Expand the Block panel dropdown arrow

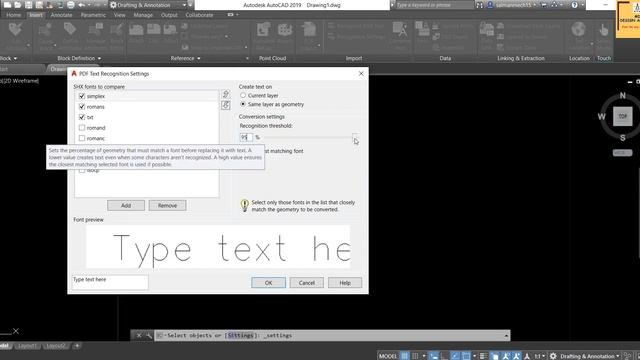pos(15,58)
